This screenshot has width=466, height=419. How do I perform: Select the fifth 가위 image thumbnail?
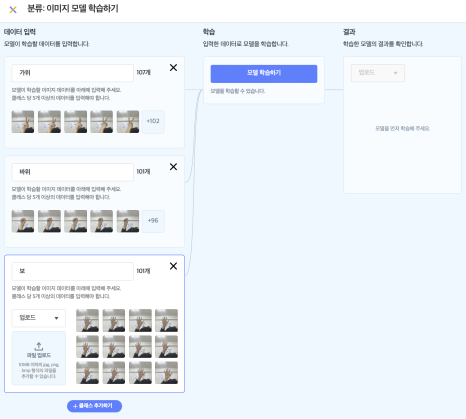(128, 122)
